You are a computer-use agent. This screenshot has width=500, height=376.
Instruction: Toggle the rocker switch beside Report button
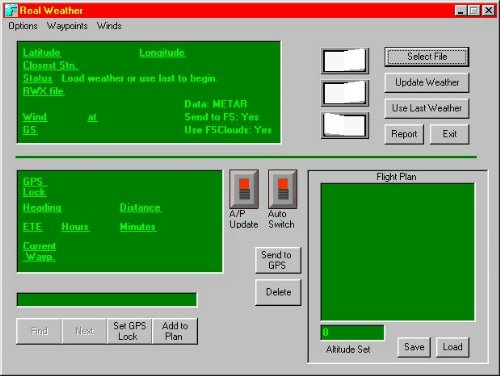[345, 125]
